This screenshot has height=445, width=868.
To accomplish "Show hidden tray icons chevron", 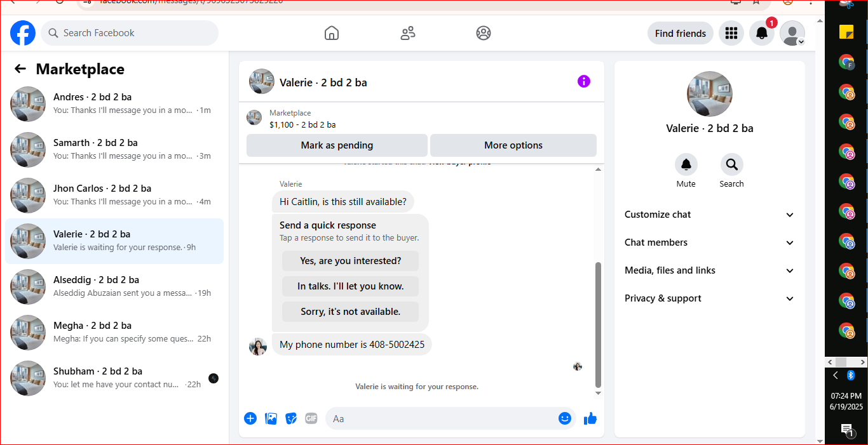I will [836, 375].
